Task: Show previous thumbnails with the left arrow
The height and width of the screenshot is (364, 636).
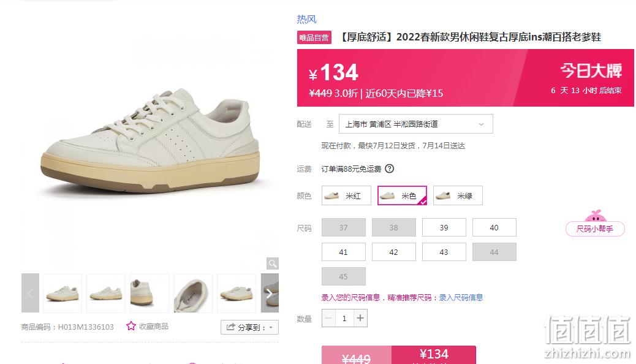Action: pos(30,293)
